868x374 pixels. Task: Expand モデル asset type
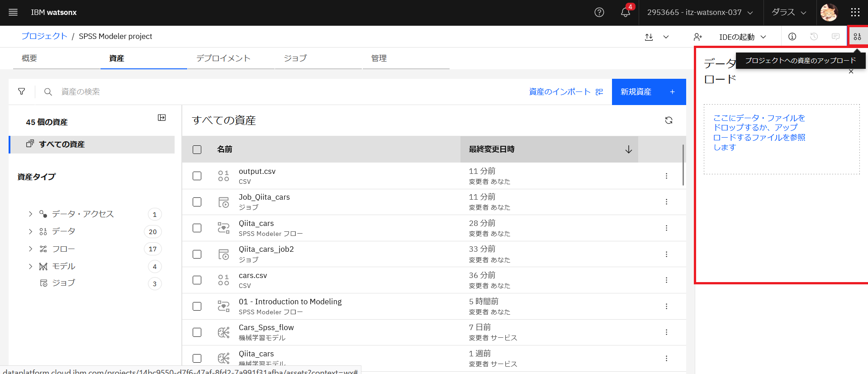(x=30, y=266)
